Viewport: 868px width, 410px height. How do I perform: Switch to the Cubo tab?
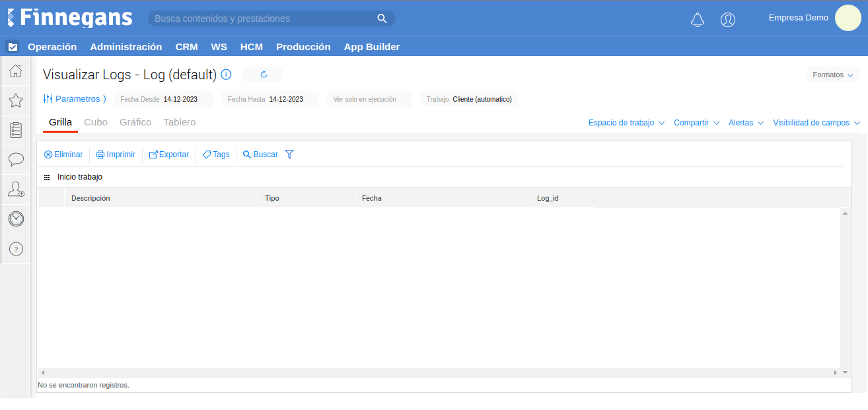[x=96, y=122]
